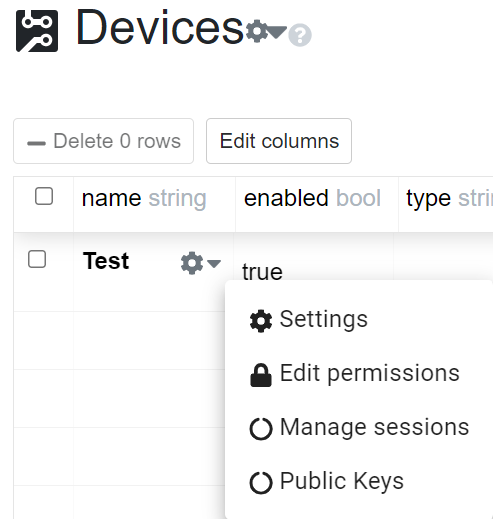Click the Devices circuit board logo icon

tap(37, 31)
